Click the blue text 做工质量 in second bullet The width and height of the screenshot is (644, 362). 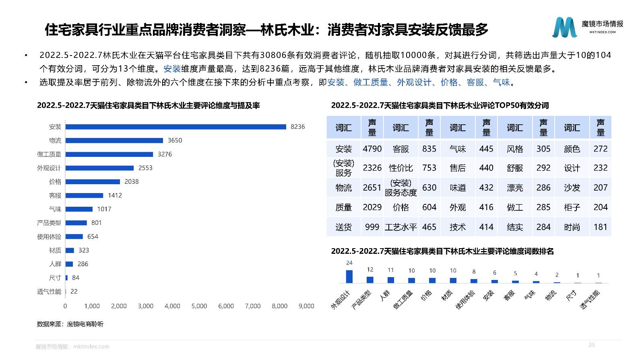(x=370, y=82)
